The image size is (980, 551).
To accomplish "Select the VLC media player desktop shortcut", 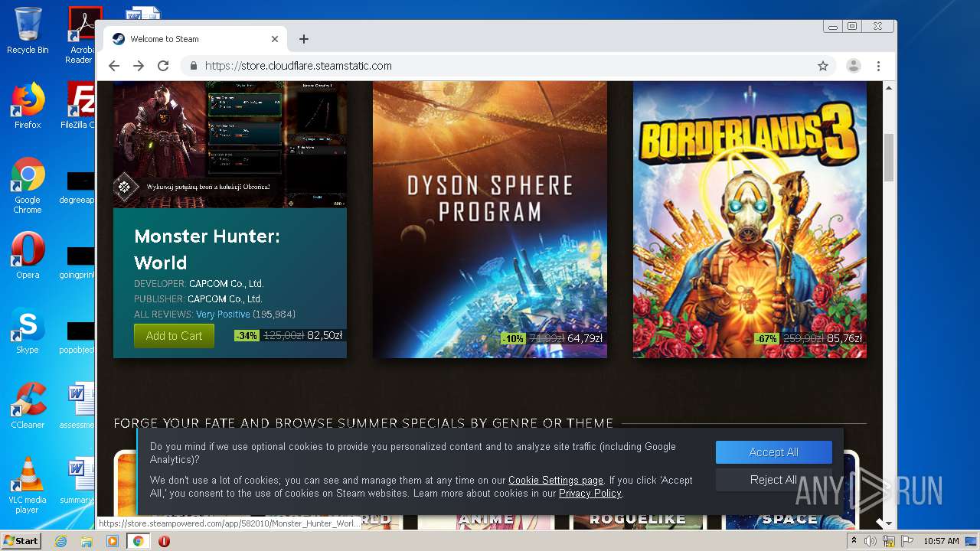I will pyautogui.click(x=28, y=485).
